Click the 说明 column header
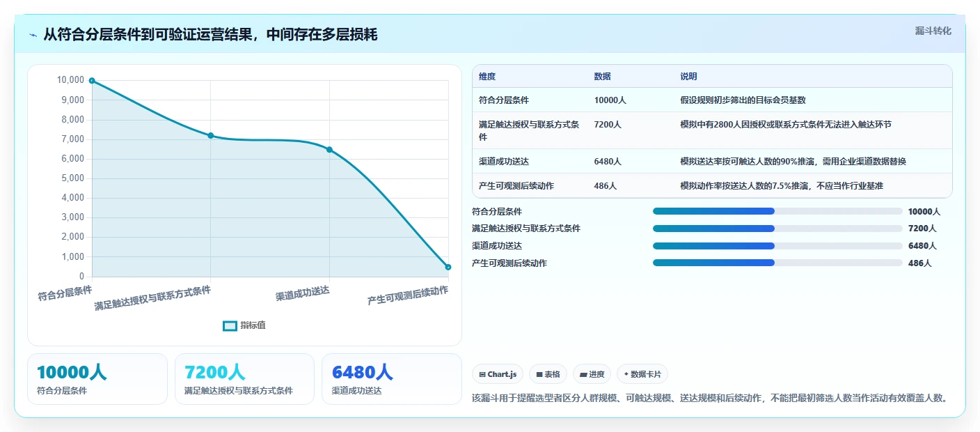Screen dimensions: 980x432 688,77
